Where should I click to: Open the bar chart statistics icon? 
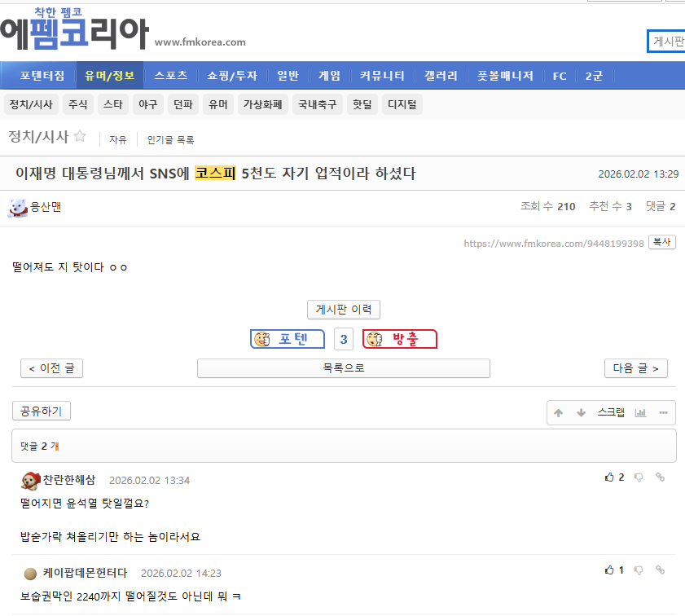point(640,413)
